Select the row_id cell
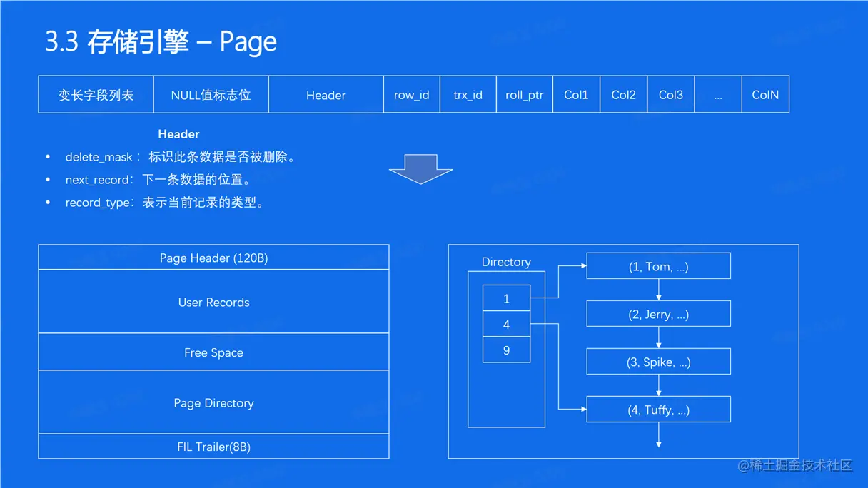Screen dimensions: 868x488 coord(412,94)
